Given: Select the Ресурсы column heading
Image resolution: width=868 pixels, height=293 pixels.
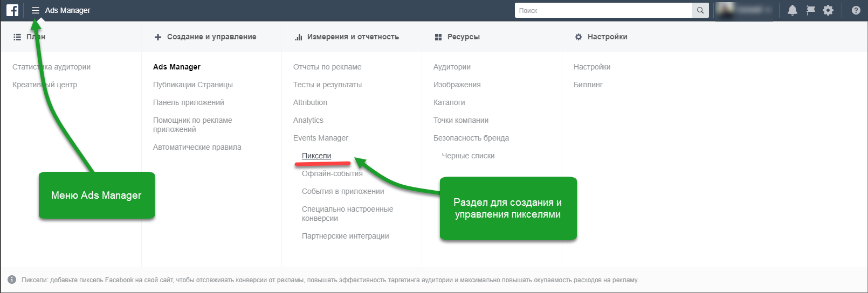Looking at the screenshot, I should tap(464, 37).
